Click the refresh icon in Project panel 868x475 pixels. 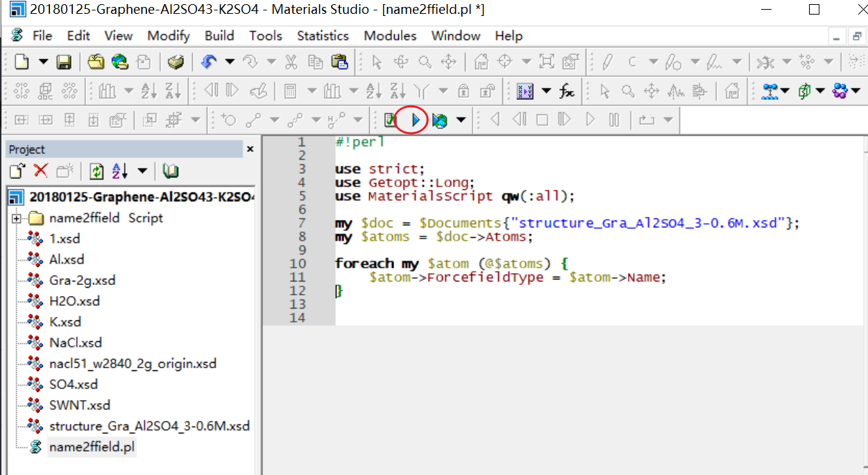point(96,171)
